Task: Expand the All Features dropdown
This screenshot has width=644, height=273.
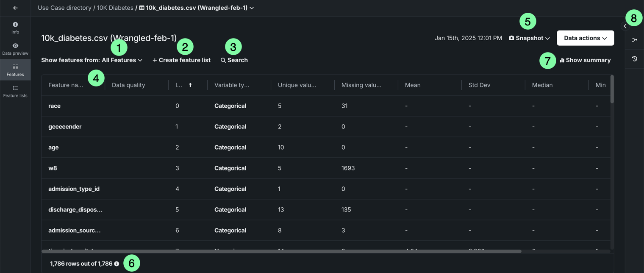Action: tap(122, 60)
